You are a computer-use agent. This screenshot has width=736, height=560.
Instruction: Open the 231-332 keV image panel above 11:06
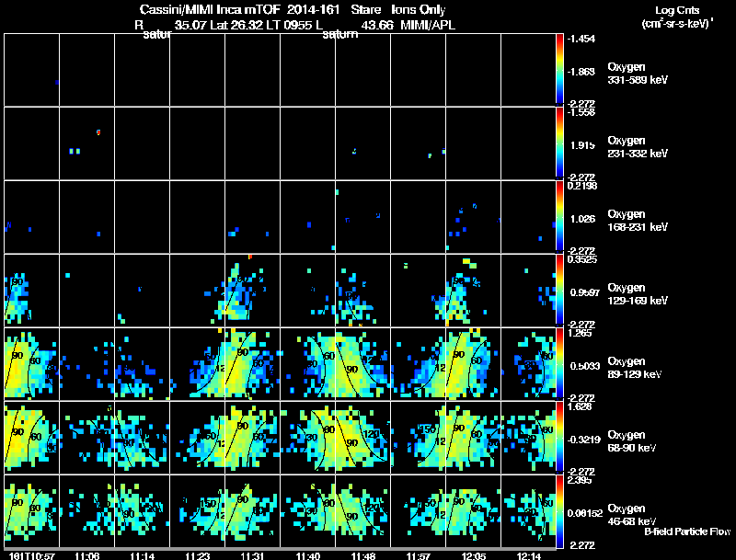[86, 143]
